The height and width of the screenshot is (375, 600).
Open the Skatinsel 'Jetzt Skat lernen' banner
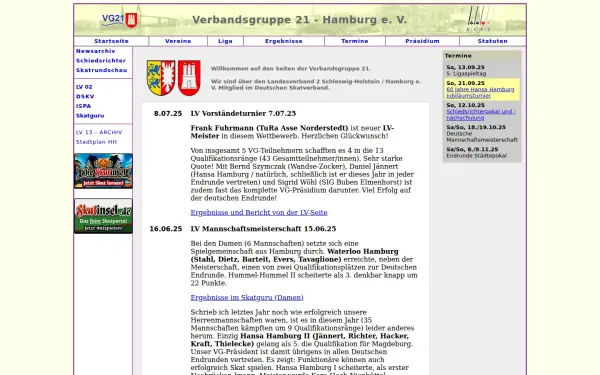click(103, 171)
